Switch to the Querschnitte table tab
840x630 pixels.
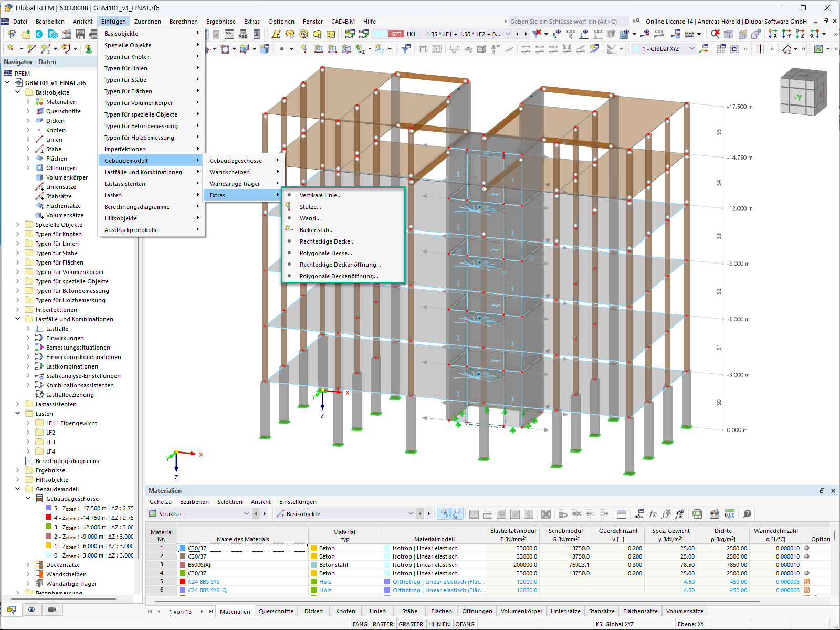276,611
